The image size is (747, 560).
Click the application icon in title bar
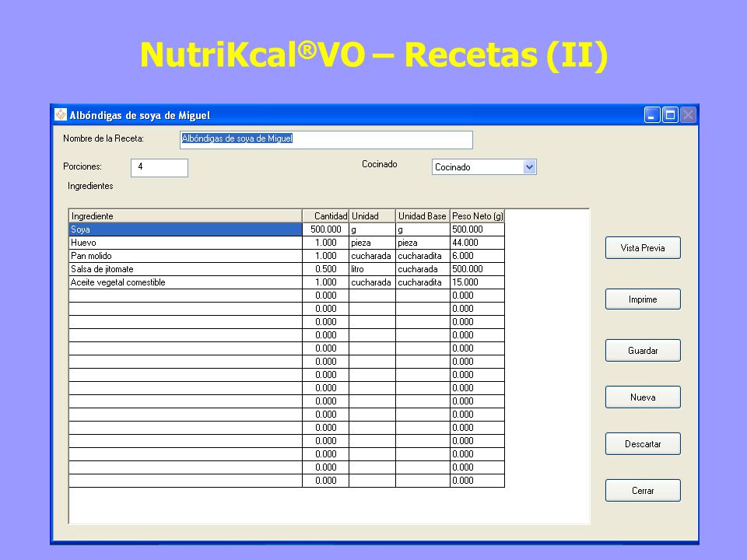point(61,115)
